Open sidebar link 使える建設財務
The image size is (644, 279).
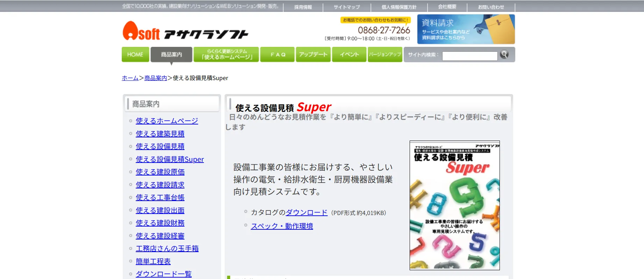click(160, 223)
